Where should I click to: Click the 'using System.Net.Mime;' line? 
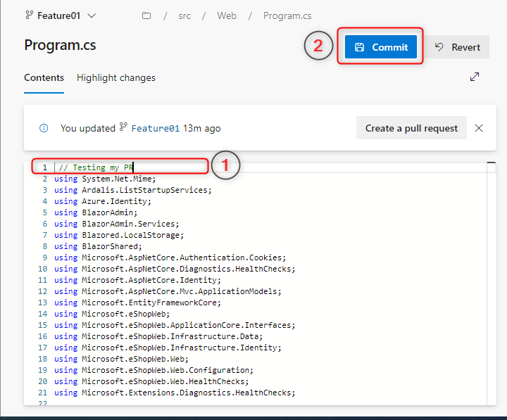pyautogui.click(x=105, y=179)
